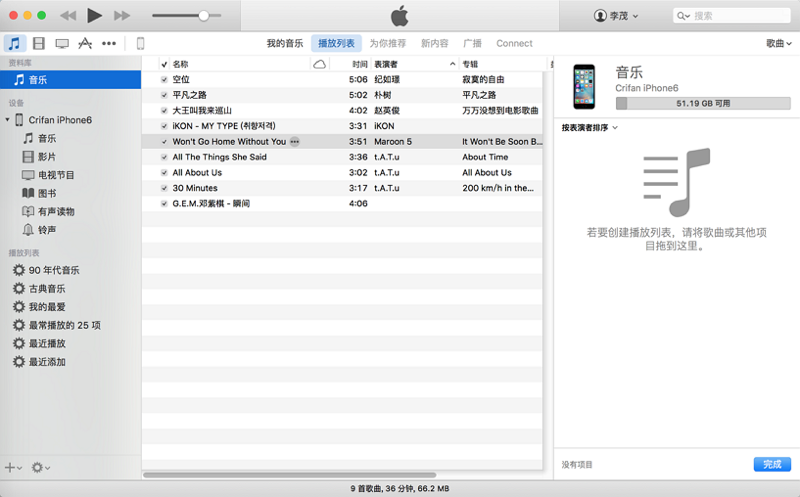800x497 pixels.
Task: Open 有声读物 under the device
Action: click(x=48, y=211)
